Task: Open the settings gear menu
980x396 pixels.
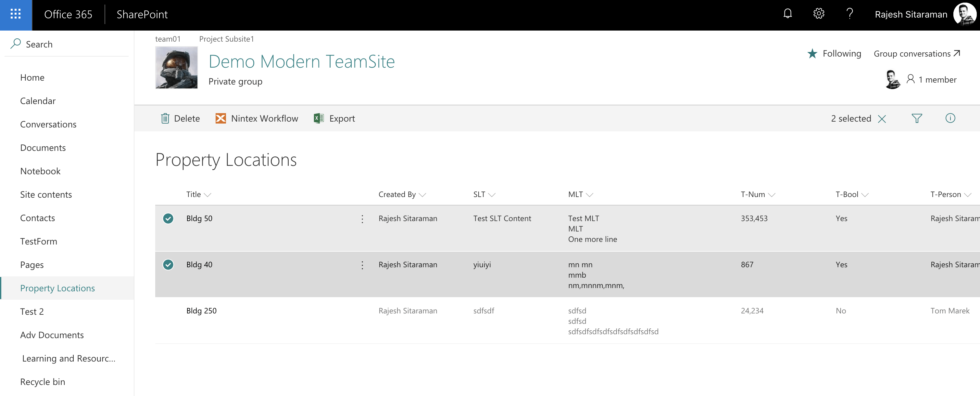Action: coord(818,14)
